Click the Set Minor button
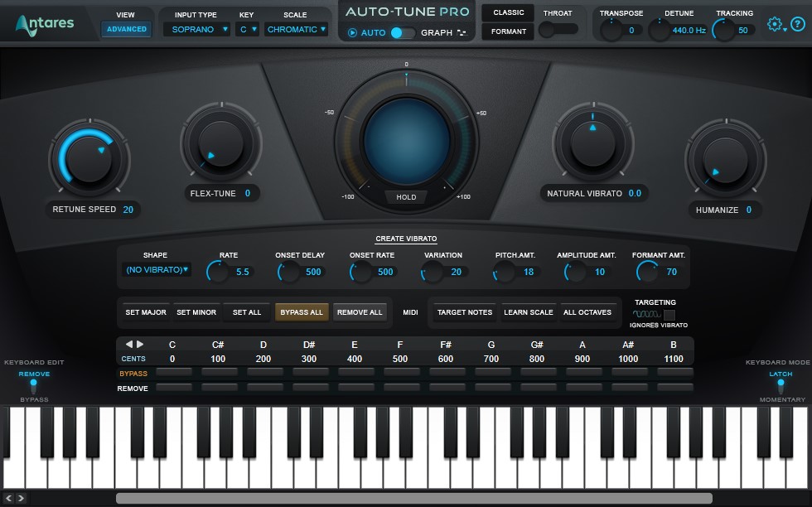Screen dimensions: 812x507 tap(196, 312)
